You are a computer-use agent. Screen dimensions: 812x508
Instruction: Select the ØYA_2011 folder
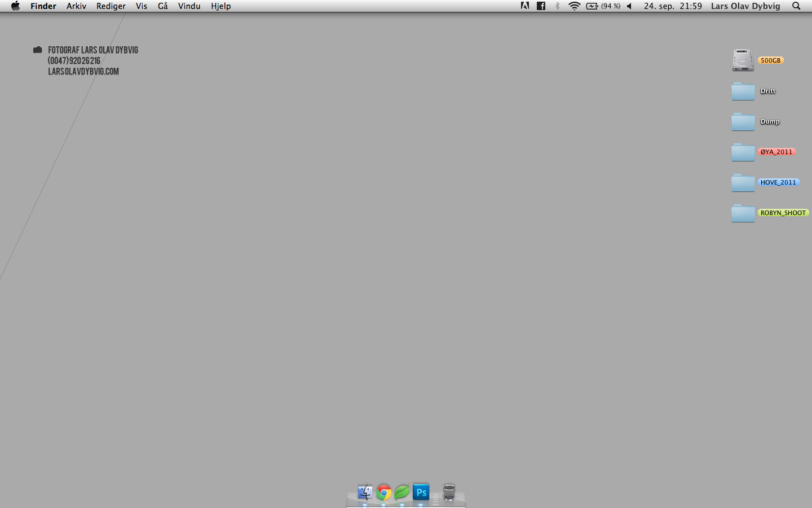tap(743, 152)
